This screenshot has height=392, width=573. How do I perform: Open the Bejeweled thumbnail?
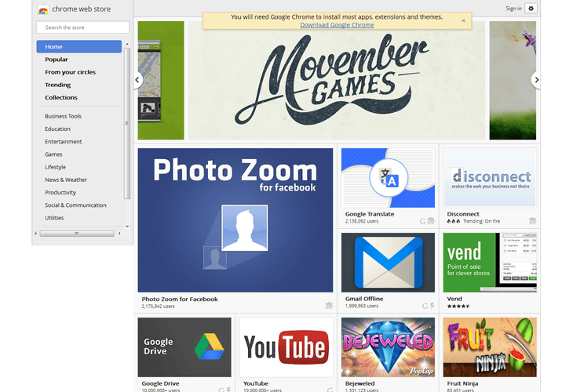[x=388, y=347]
